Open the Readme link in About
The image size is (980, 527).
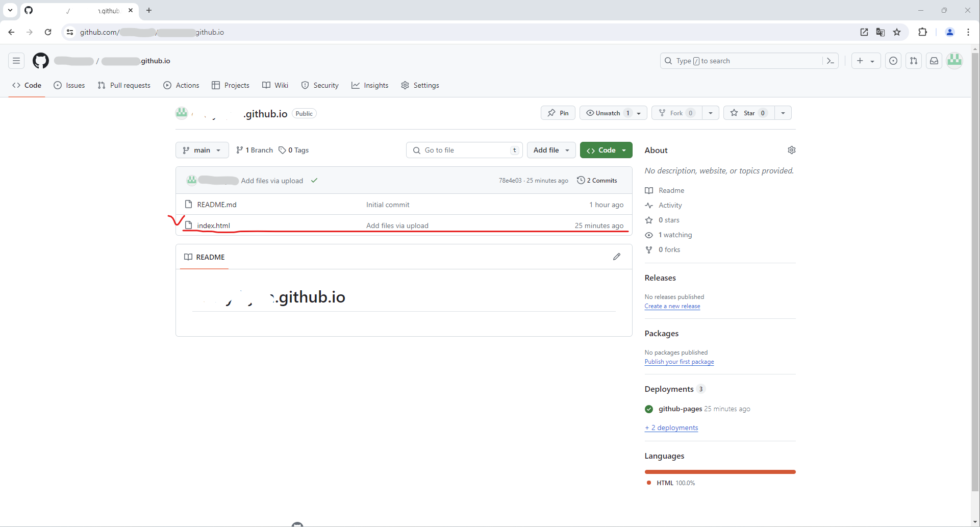click(671, 190)
